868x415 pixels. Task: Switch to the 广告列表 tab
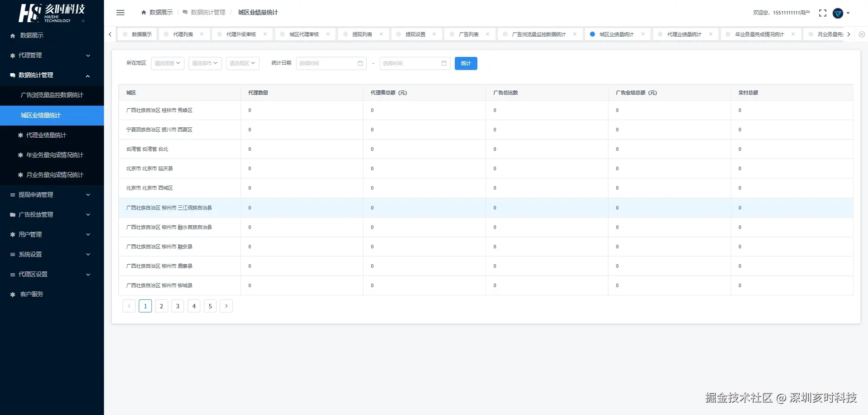coord(469,34)
